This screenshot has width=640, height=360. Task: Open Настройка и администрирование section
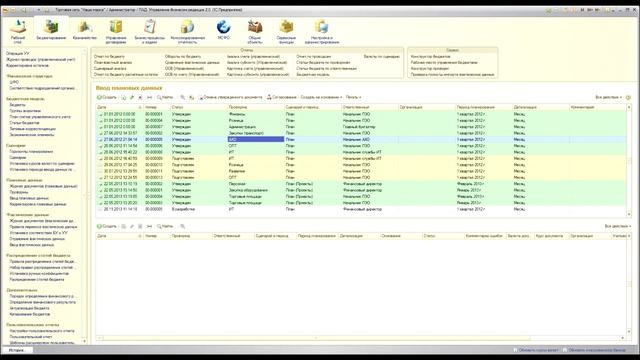322,31
